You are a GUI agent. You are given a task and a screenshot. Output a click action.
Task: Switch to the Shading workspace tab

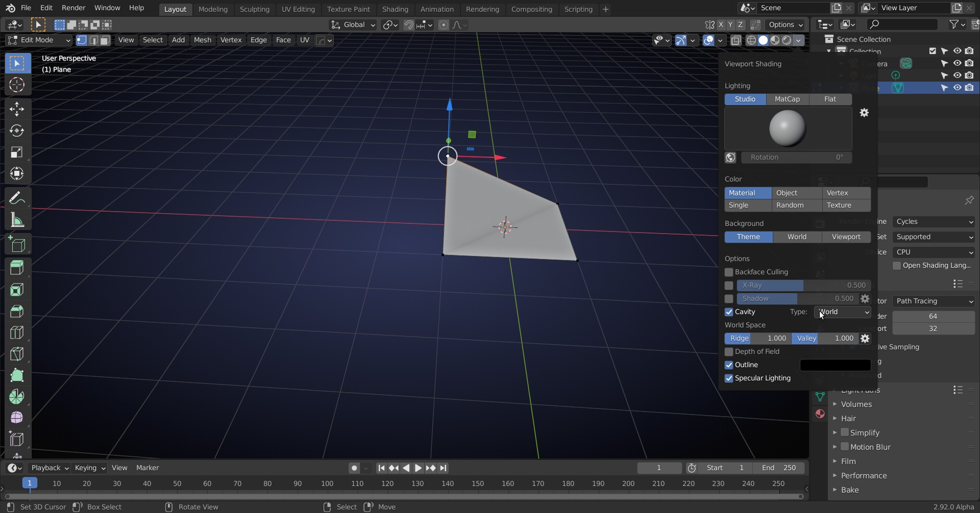click(x=395, y=9)
